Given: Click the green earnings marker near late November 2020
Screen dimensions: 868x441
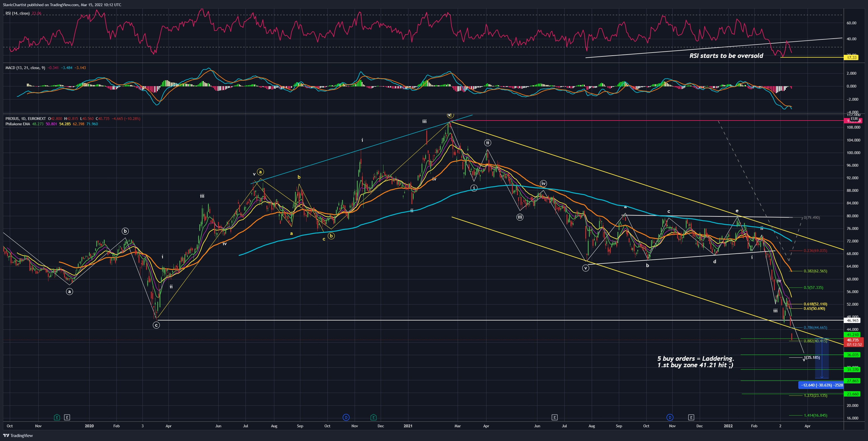Looking at the screenshot, I should click(373, 418).
